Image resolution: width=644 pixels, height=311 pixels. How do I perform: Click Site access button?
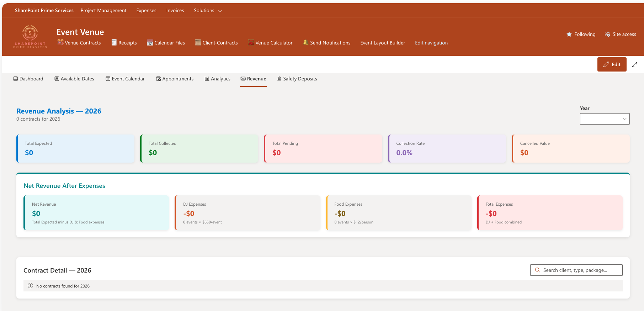click(621, 34)
